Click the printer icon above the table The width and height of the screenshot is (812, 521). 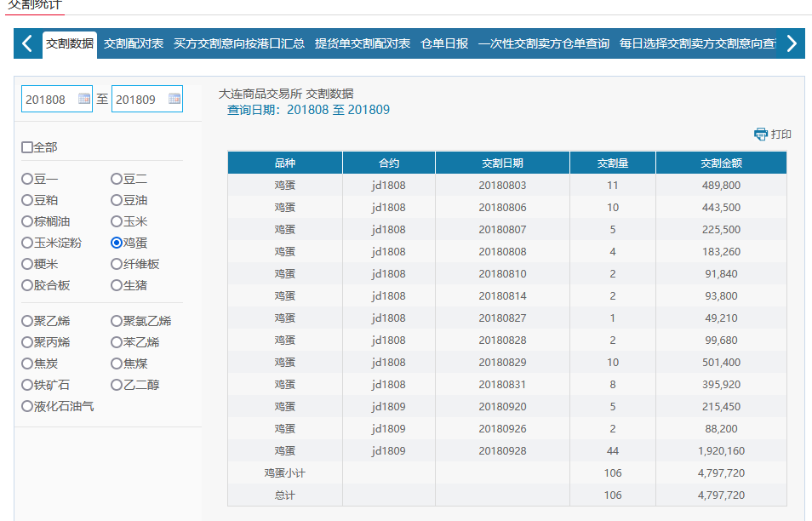761,135
